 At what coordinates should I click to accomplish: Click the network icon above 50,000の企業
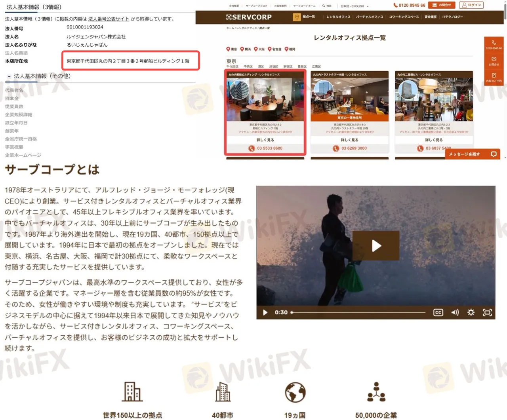(376, 392)
